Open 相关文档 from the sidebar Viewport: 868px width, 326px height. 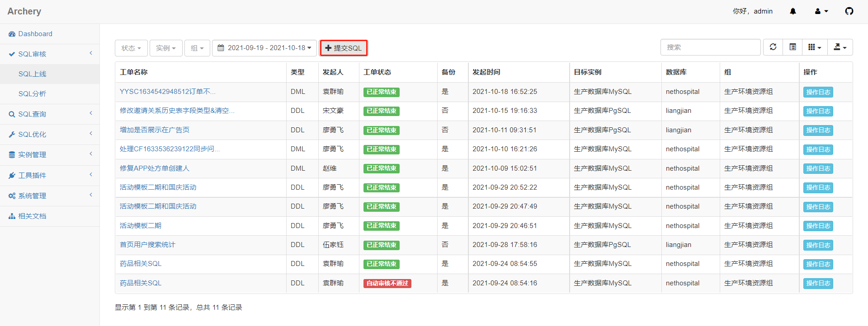point(32,216)
